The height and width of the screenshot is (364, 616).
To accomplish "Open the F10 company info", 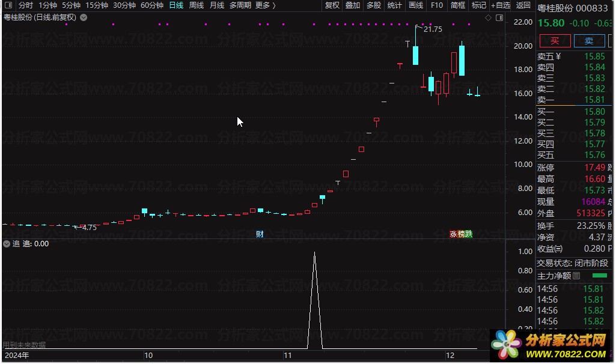I will (x=436, y=5).
